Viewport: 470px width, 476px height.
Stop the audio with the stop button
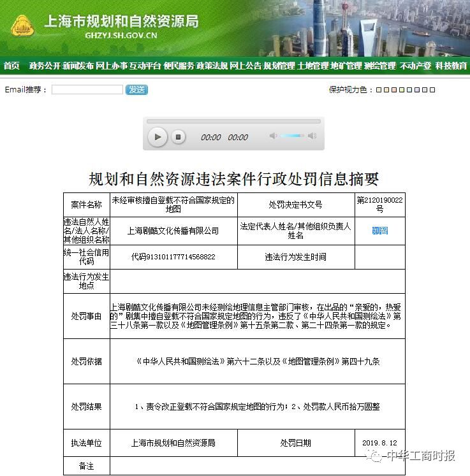[179, 137]
